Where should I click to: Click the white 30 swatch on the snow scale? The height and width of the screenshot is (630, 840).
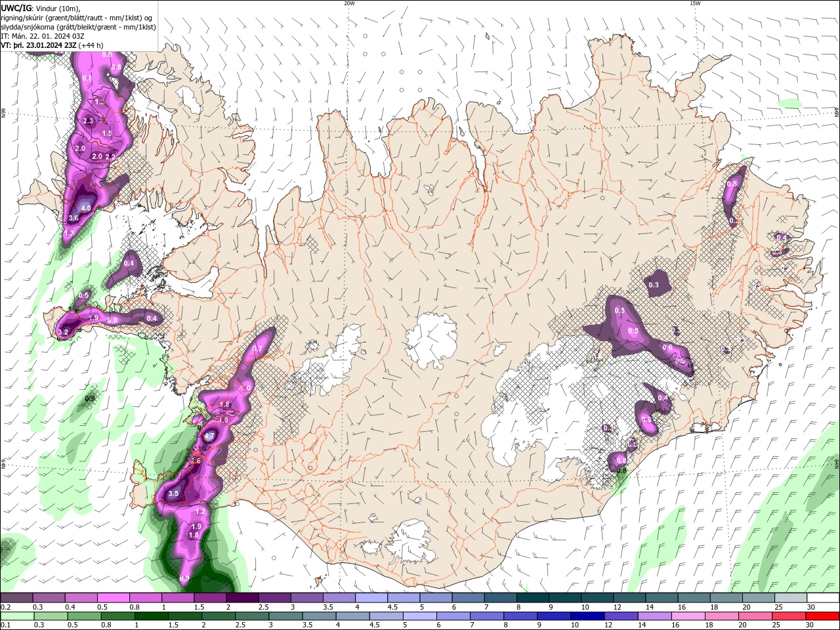tap(822, 598)
